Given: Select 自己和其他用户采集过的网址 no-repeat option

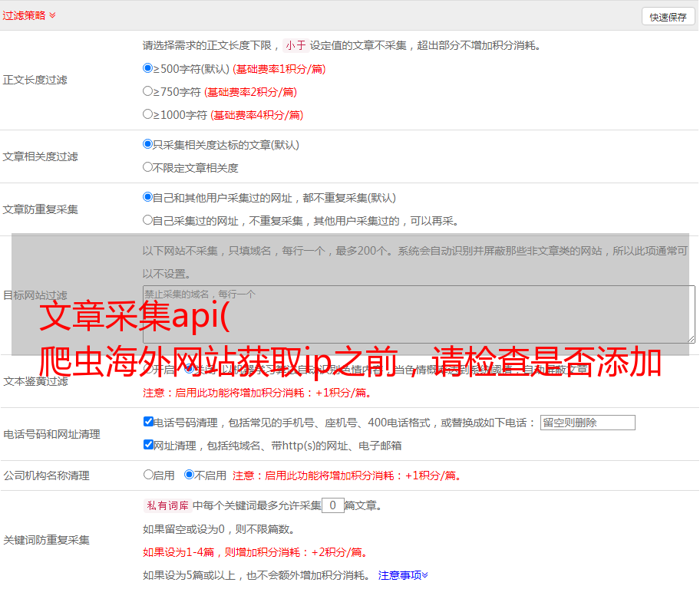Looking at the screenshot, I should pyautogui.click(x=148, y=197).
